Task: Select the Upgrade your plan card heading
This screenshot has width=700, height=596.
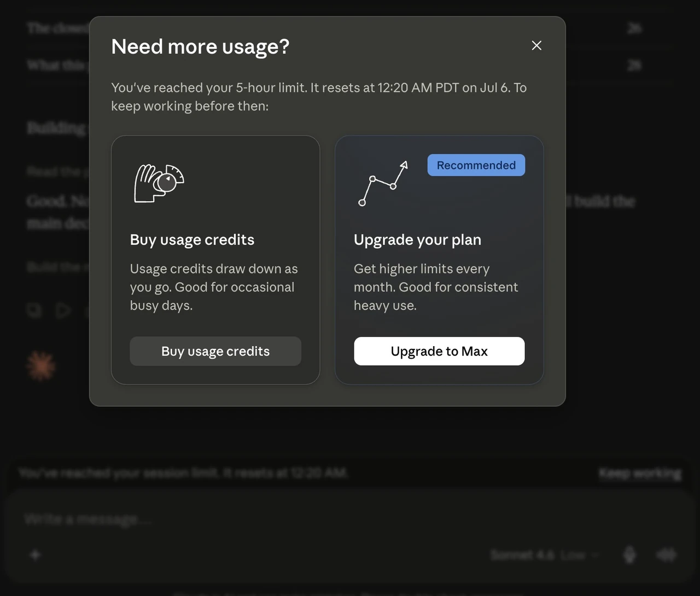Action: (x=417, y=239)
